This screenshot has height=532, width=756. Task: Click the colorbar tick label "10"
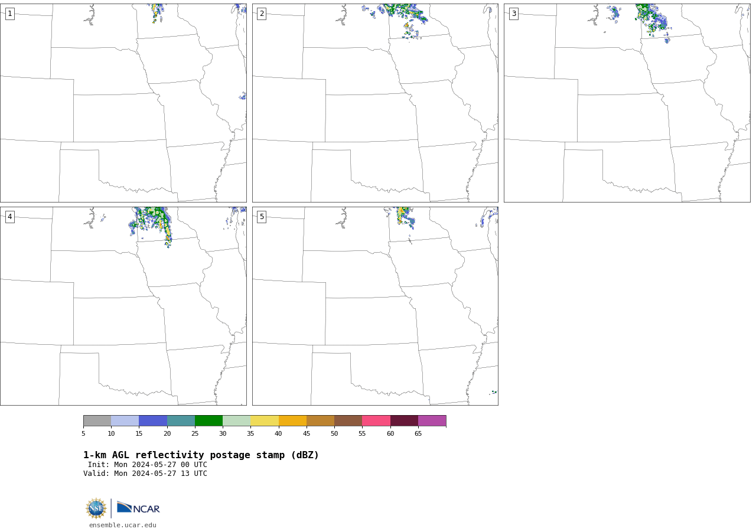pyautogui.click(x=111, y=434)
